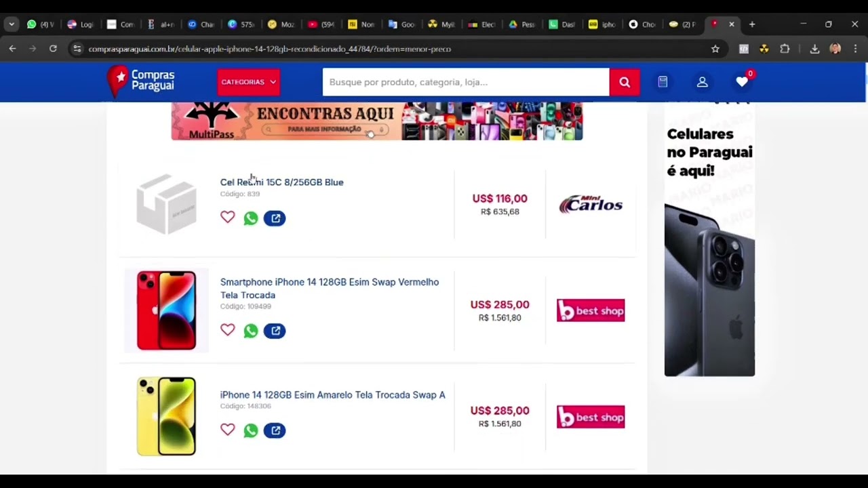Click best shop logo for iPhone Vermelho
The width and height of the screenshot is (868, 488).
click(591, 310)
